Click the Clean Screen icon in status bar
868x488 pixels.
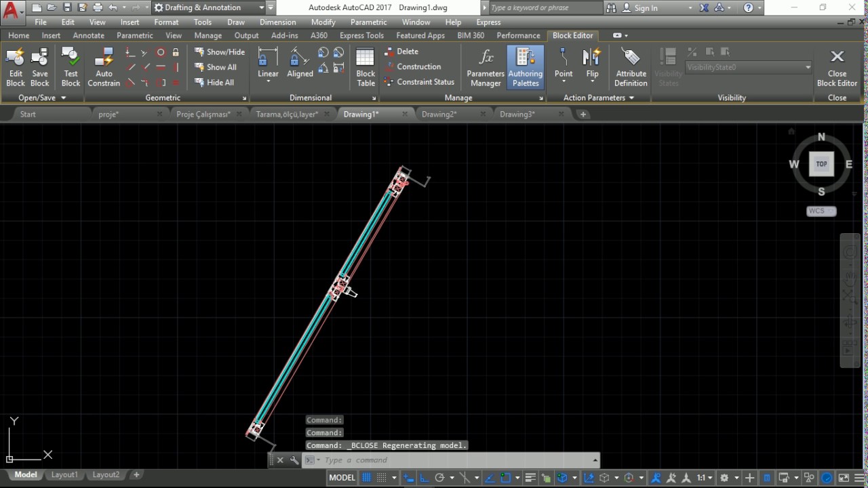click(x=844, y=478)
